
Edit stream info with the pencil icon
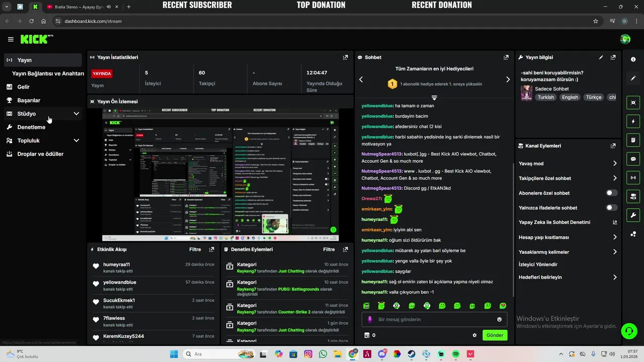coord(601,57)
